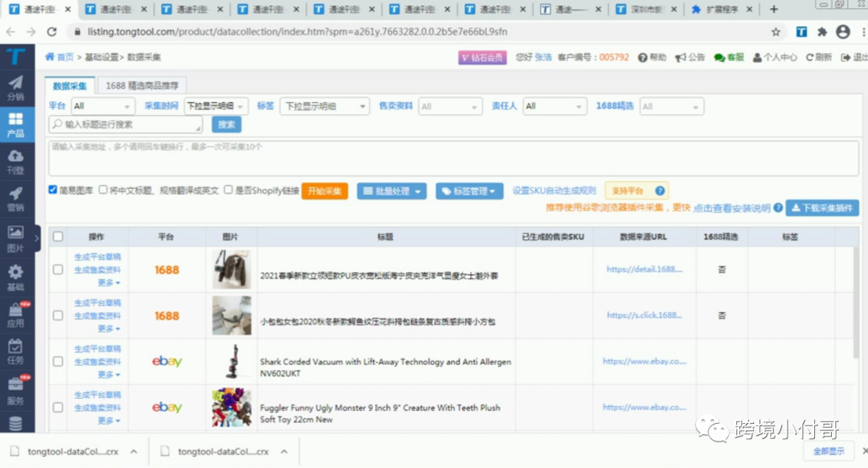This screenshot has height=468, width=868.
Task: Open the 平台 All dropdown
Action: click(103, 106)
